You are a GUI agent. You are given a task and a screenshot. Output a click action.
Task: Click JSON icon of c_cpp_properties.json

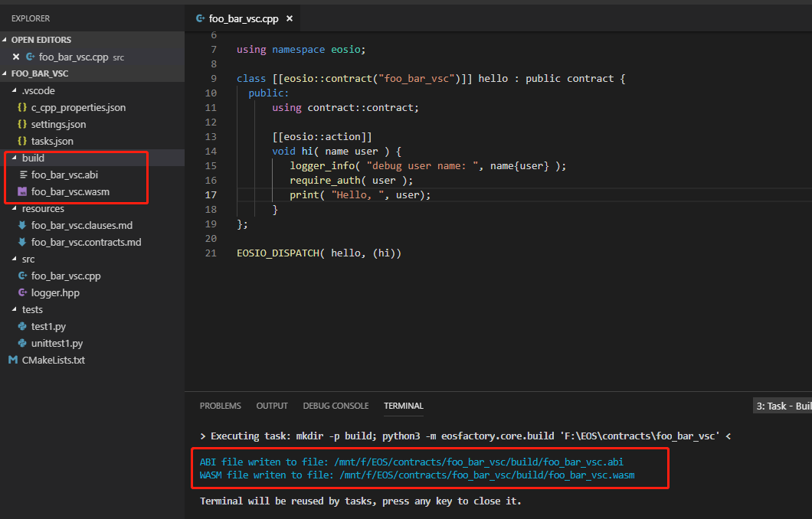(x=22, y=107)
